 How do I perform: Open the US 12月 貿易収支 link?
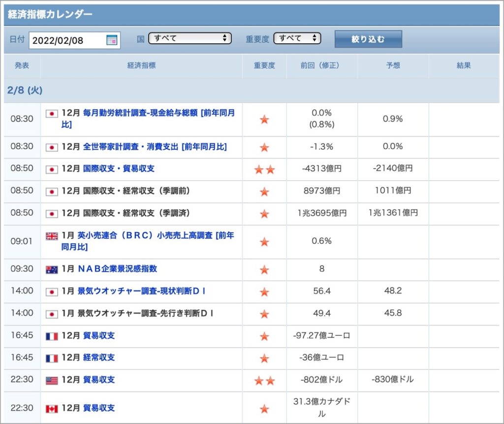tap(98, 380)
